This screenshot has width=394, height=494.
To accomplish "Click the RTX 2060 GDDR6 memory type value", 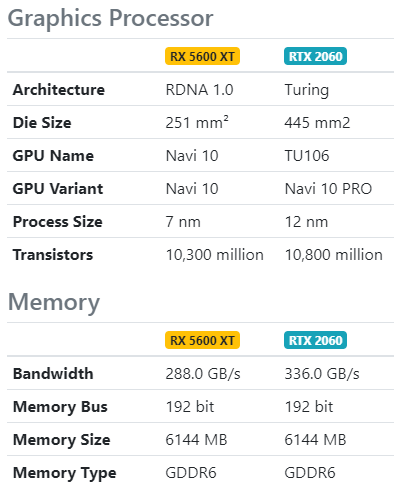I will tap(310, 472).
